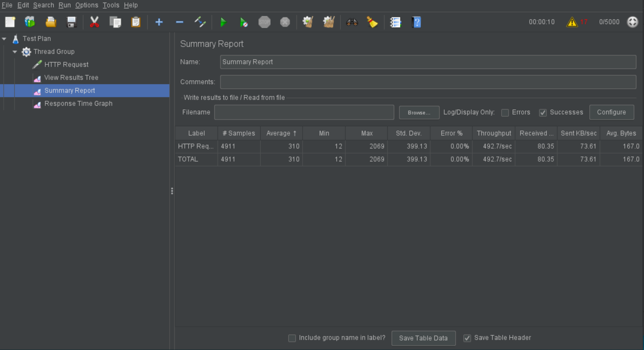Open the Options menu

pos(86,5)
